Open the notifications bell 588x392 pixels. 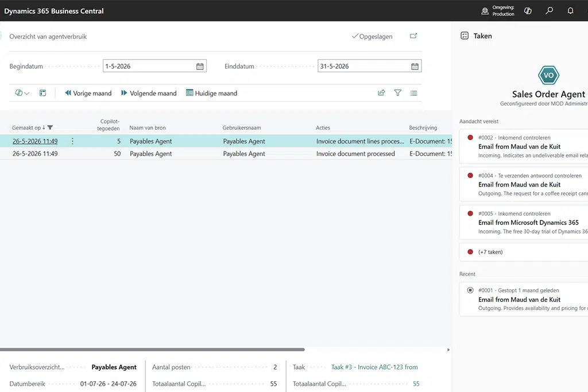[570, 10]
